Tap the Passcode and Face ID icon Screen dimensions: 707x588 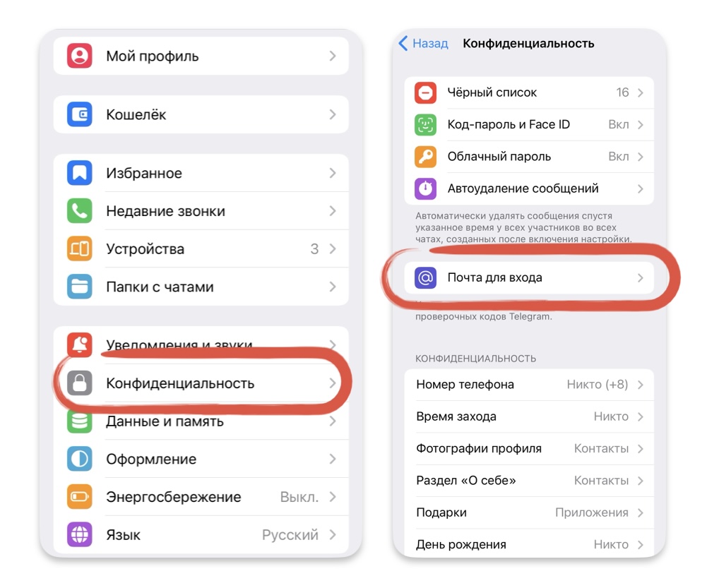pos(425,125)
